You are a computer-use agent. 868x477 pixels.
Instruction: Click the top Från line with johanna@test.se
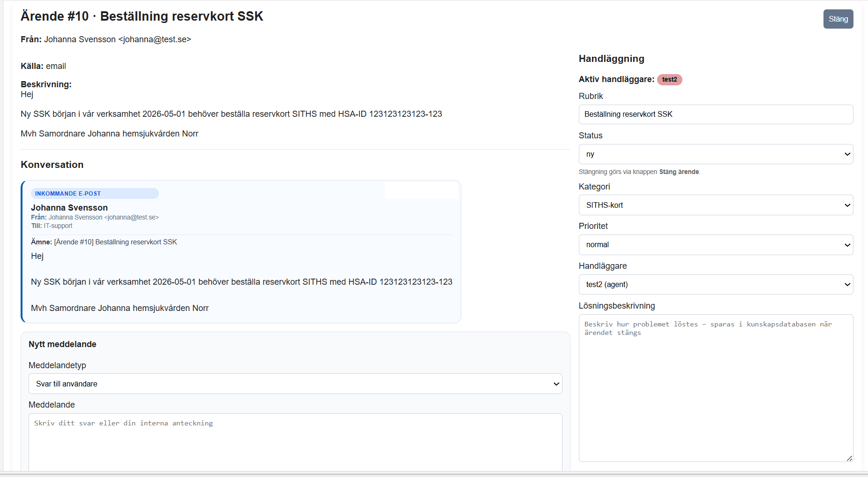(106, 39)
